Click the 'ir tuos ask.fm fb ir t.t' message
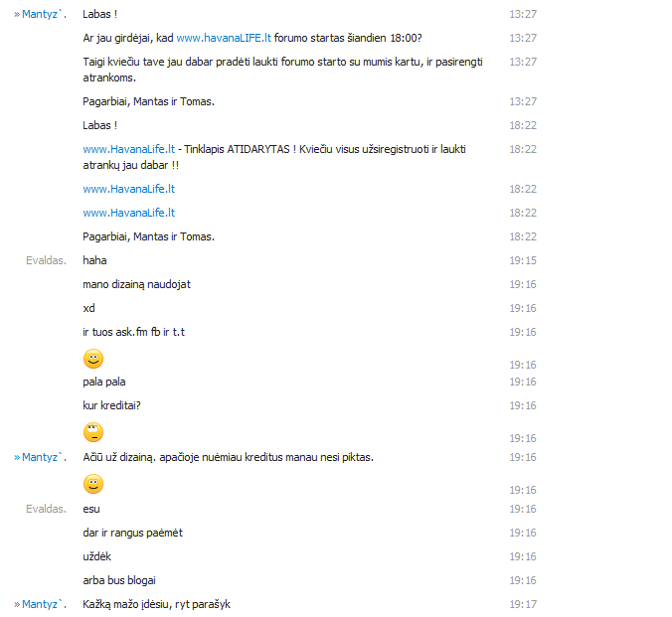Viewport: 672px width, 617px height. (134, 332)
